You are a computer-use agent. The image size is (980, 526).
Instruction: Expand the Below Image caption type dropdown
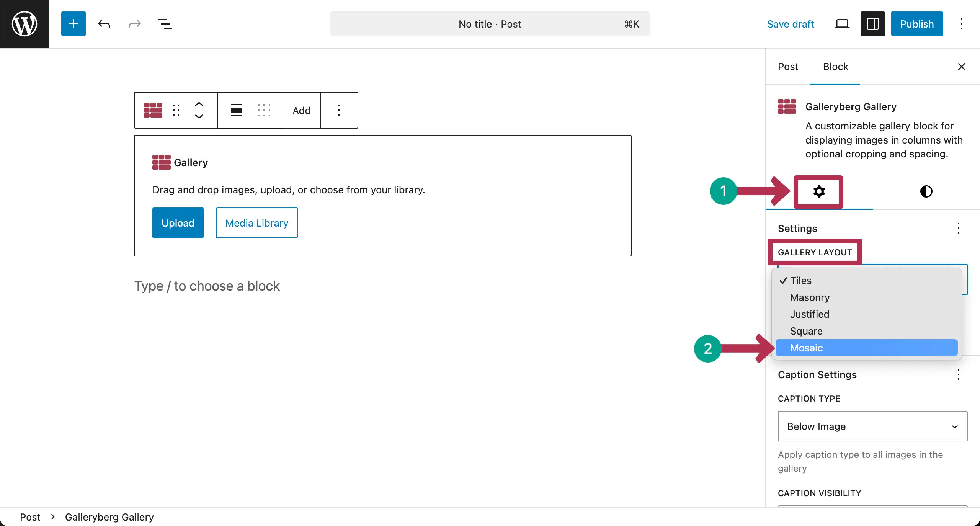[872, 426]
